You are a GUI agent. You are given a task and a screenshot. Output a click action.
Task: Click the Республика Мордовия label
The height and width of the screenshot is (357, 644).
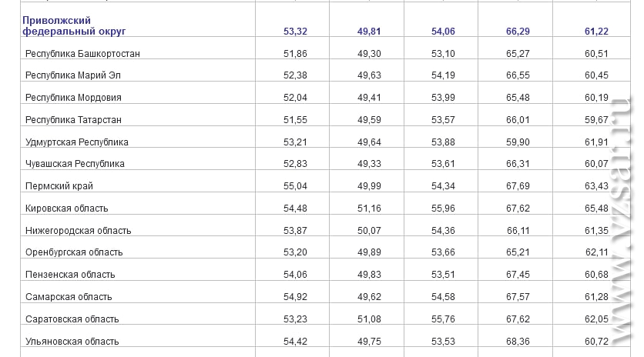pyautogui.click(x=73, y=98)
